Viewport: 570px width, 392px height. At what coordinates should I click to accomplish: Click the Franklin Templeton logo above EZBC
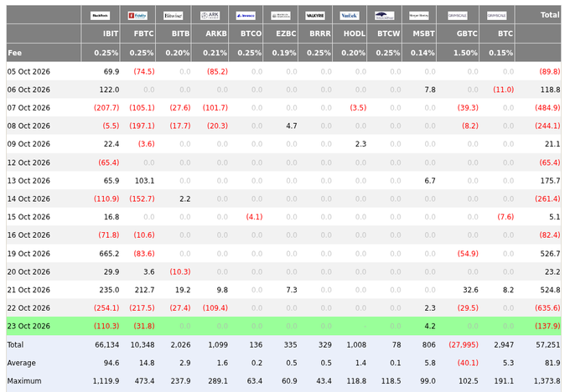pyautogui.click(x=281, y=16)
